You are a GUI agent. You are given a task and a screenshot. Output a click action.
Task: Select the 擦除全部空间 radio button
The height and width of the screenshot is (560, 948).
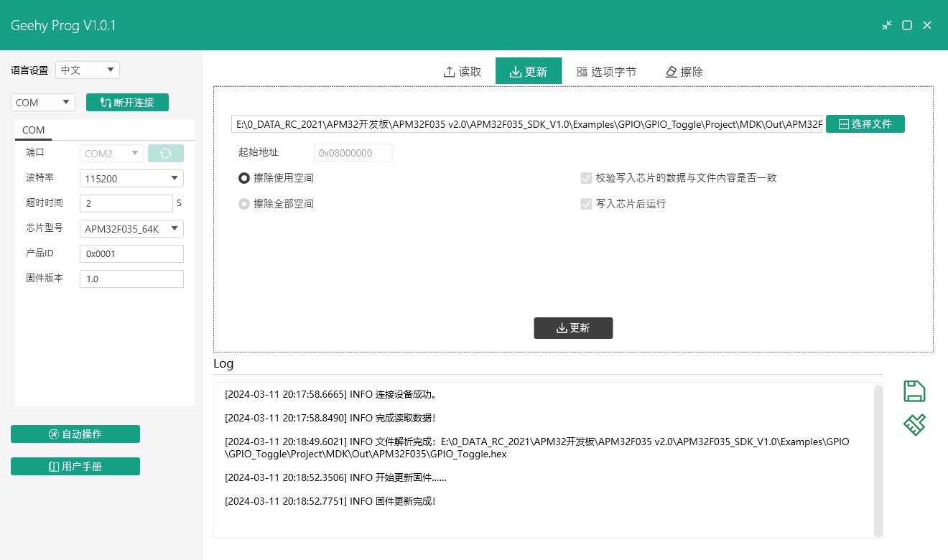coord(244,204)
